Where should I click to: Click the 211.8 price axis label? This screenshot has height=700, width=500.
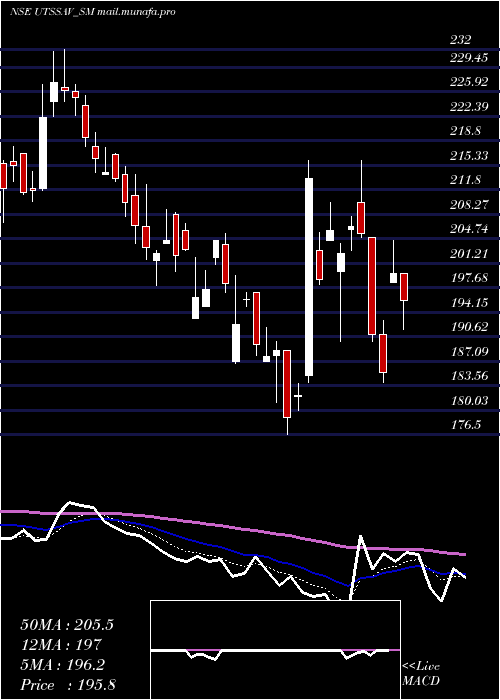click(x=465, y=180)
